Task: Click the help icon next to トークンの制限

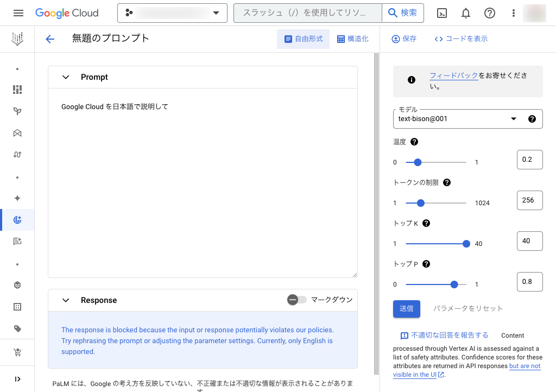Action: (x=447, y=182)
